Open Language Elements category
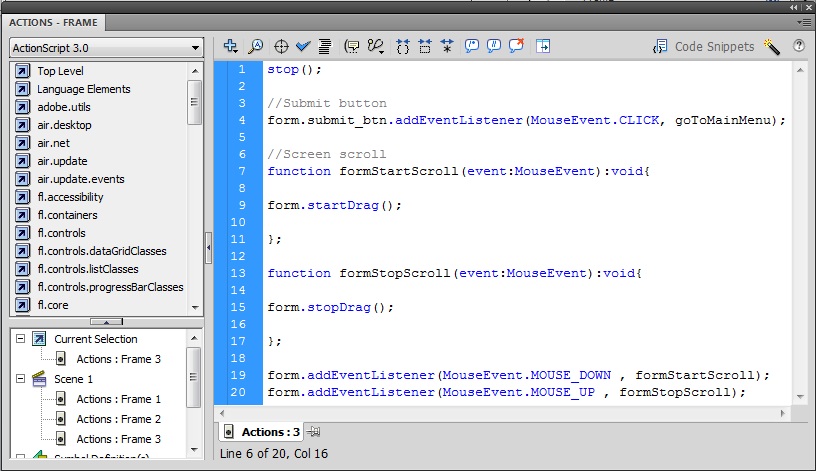The image size is (816, 471). click(x=84, y=89)
